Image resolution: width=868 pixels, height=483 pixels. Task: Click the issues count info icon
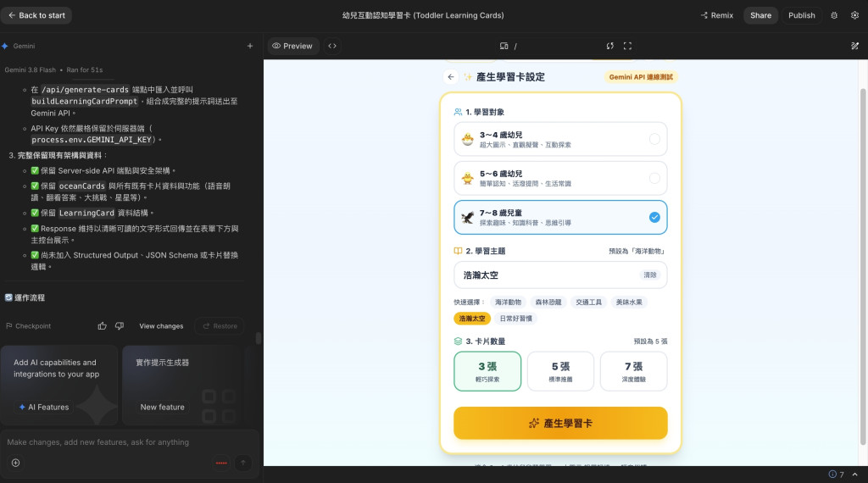[832, 475]
